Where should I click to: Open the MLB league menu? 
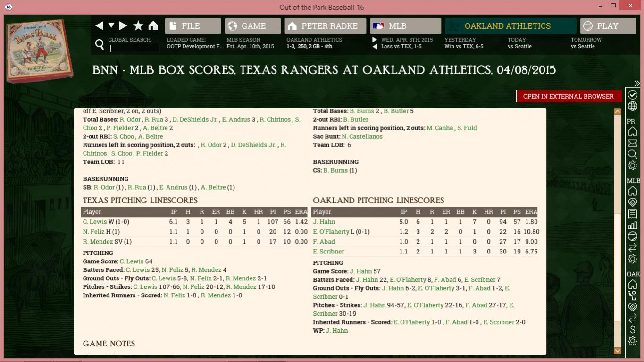(x=406, y=26)
